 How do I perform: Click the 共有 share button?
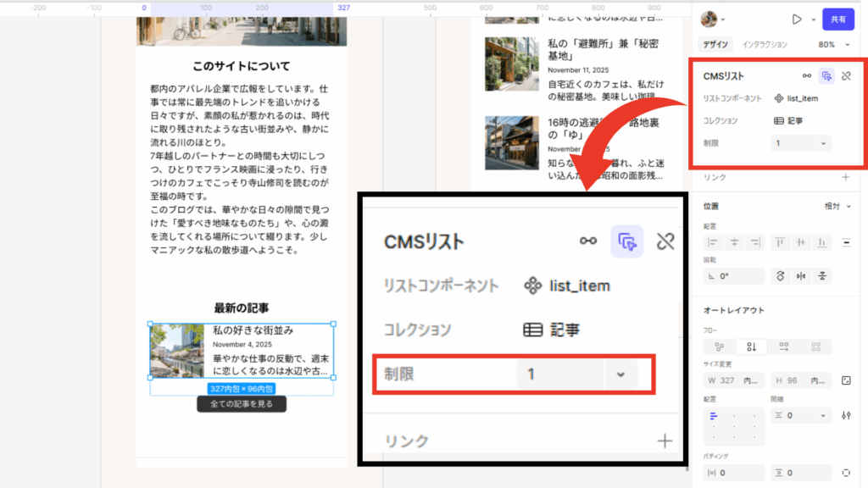click(x=837, y=19)
